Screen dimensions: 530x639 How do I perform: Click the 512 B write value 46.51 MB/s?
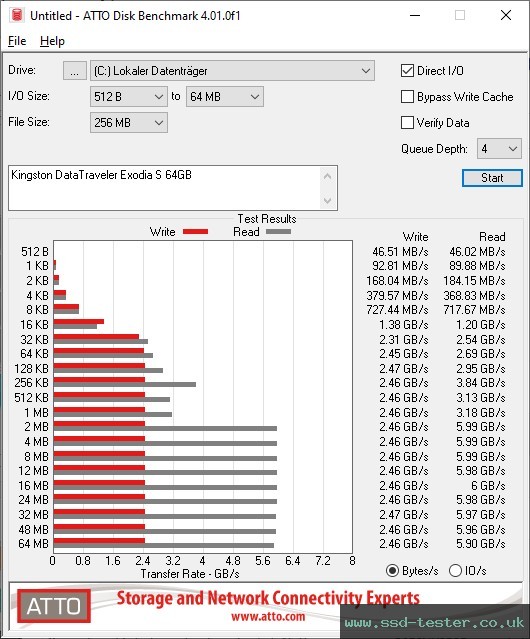tap(400, 251)
